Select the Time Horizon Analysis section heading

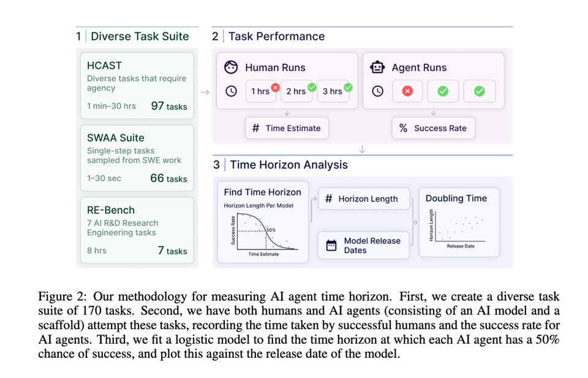tap(288, 165)
